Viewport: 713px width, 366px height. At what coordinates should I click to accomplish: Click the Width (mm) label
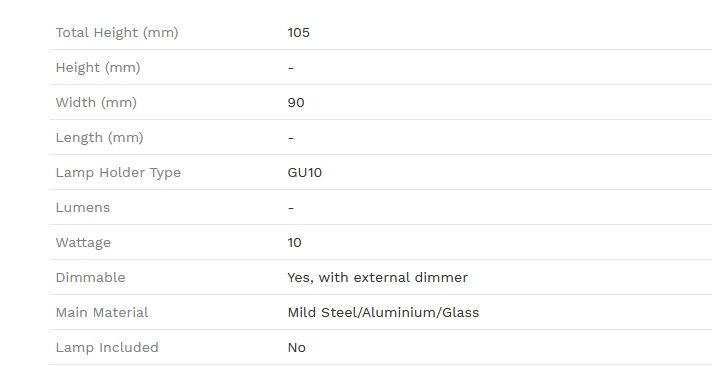[x=96, y=103]
